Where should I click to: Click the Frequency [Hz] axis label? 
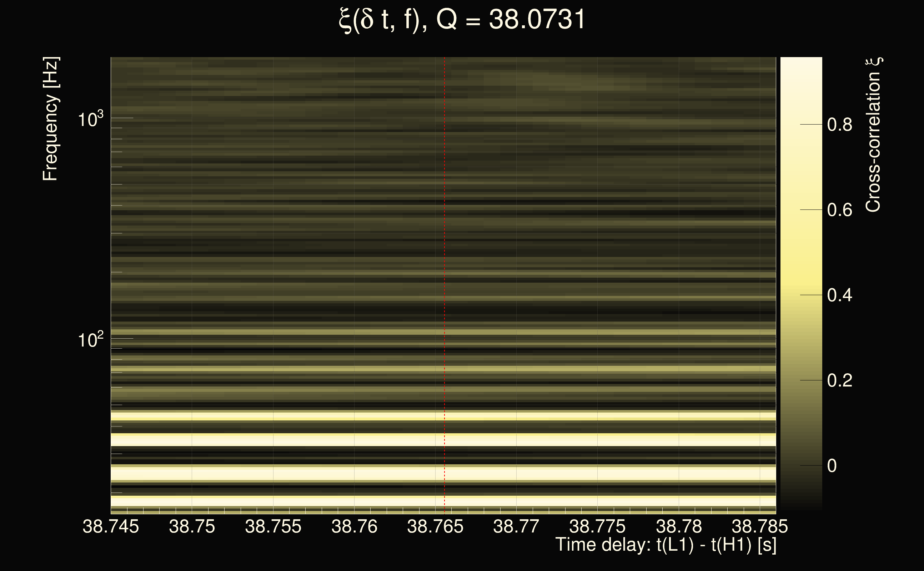[50, 119]
